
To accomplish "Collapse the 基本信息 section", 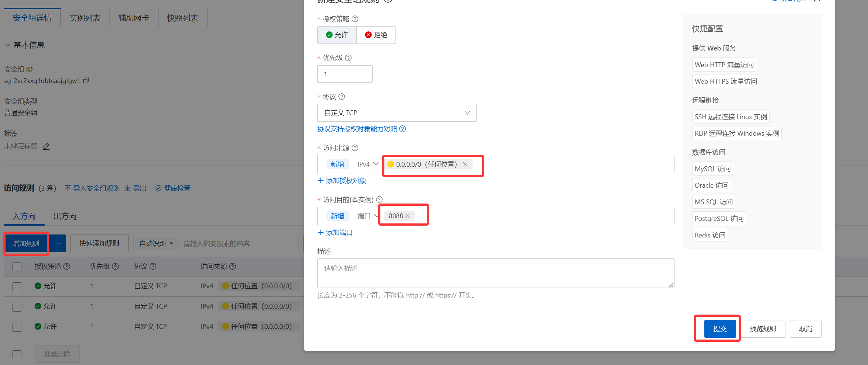I will click(x=7, y=45).
